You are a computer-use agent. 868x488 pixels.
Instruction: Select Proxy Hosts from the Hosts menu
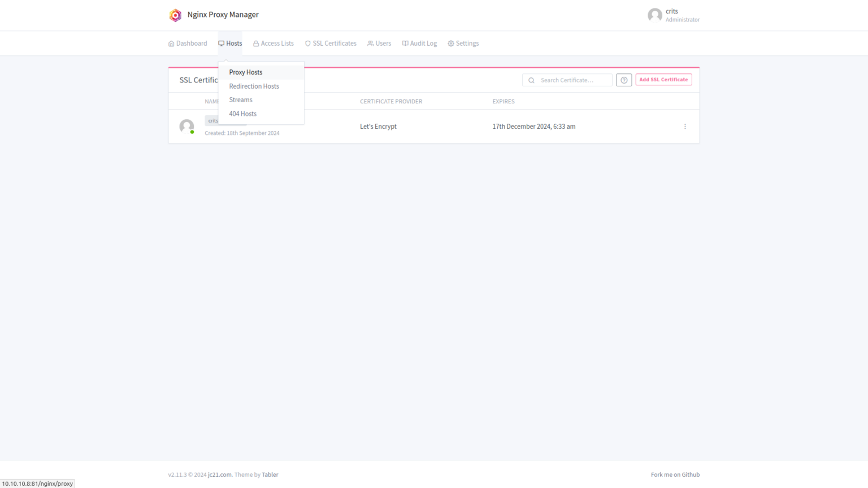(x=246, y=72)
